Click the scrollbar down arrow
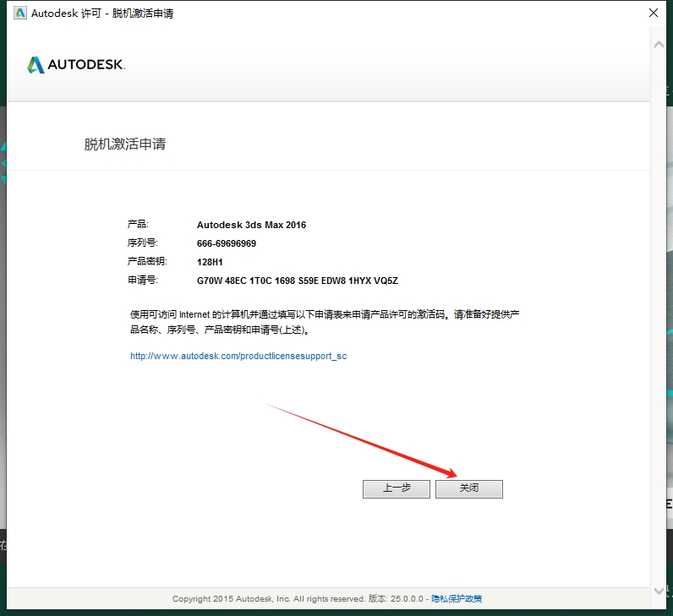This screenshot has height=616, width=673. (x=659, y=591)
